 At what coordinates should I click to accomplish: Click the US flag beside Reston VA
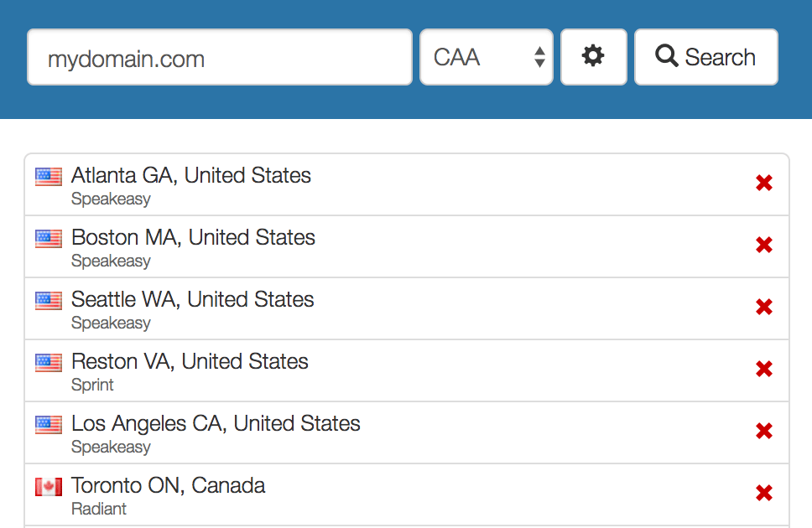[49, 363]
